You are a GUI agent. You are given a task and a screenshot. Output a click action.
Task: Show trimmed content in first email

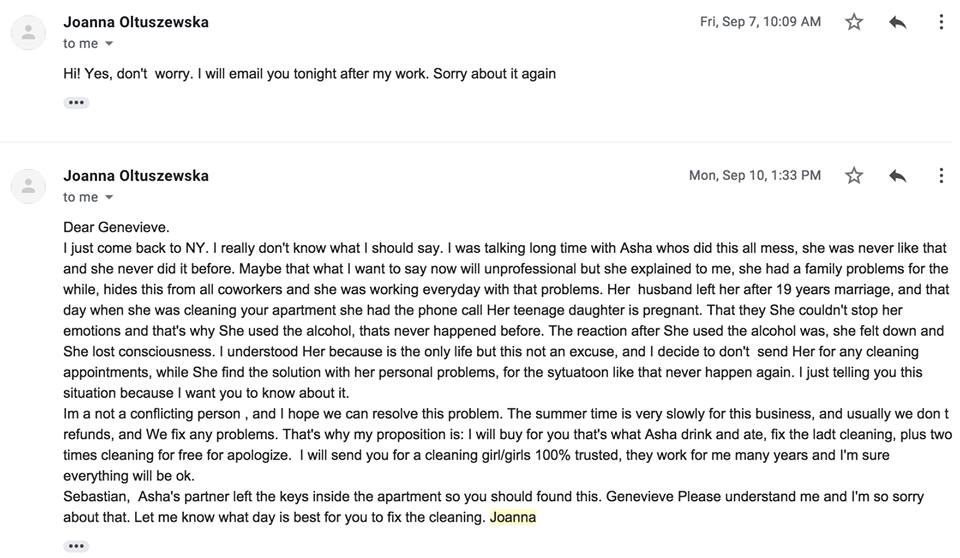(76, 103)
